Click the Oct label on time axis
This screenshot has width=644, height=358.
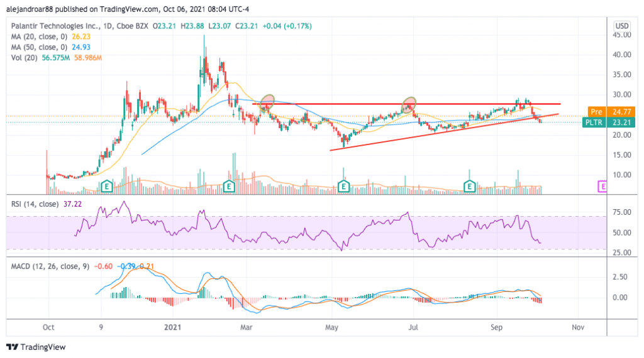point(48,327)
